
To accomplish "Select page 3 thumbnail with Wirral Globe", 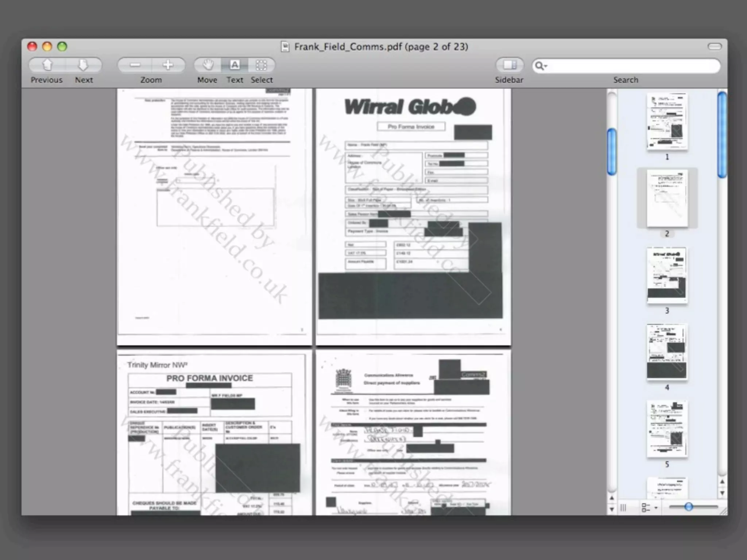I will 667,275.
